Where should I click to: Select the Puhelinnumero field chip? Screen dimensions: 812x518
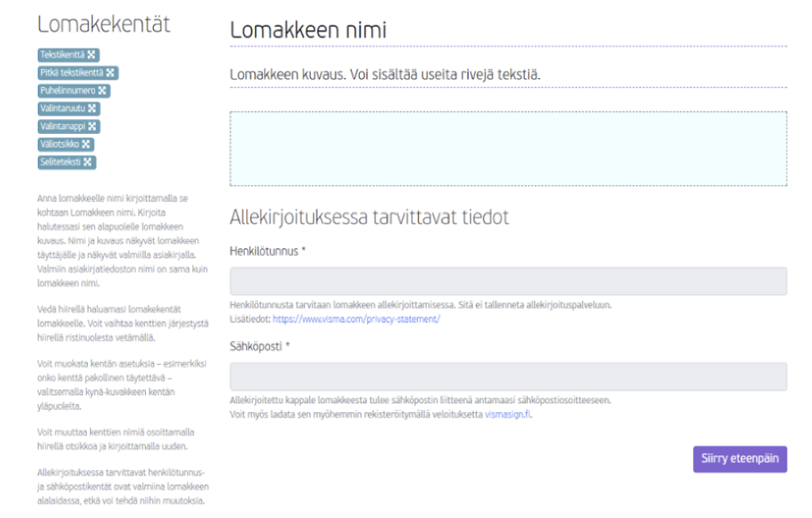click(74, 91)
